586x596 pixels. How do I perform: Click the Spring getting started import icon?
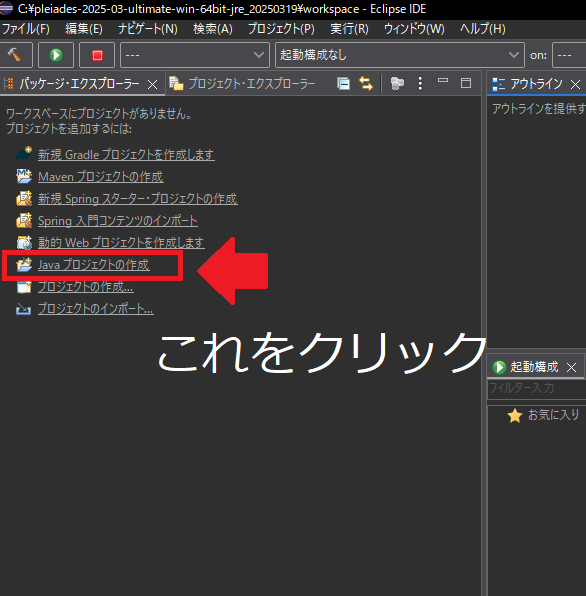(24, 220)
